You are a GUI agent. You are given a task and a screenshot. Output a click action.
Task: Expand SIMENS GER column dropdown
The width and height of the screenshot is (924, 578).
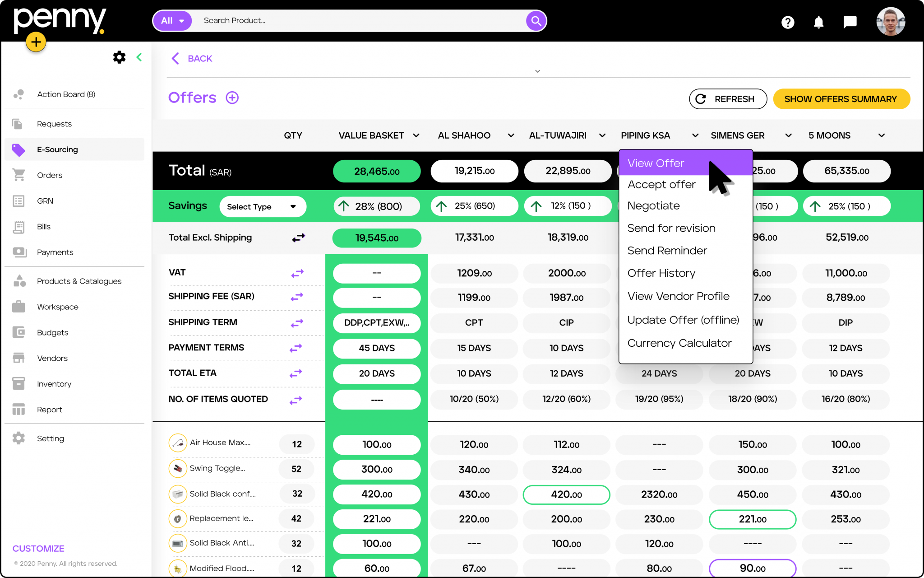(788, 135)
